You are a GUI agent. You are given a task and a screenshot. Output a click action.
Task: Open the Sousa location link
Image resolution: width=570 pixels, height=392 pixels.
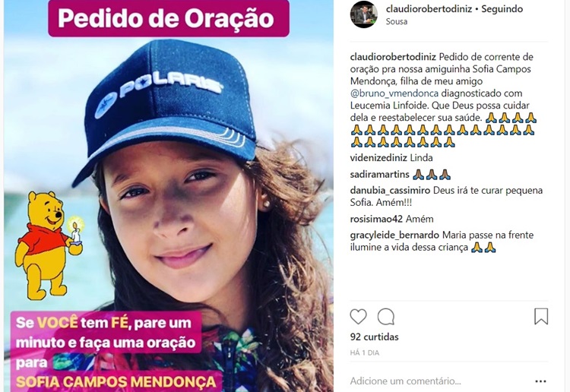click(396, 21)
